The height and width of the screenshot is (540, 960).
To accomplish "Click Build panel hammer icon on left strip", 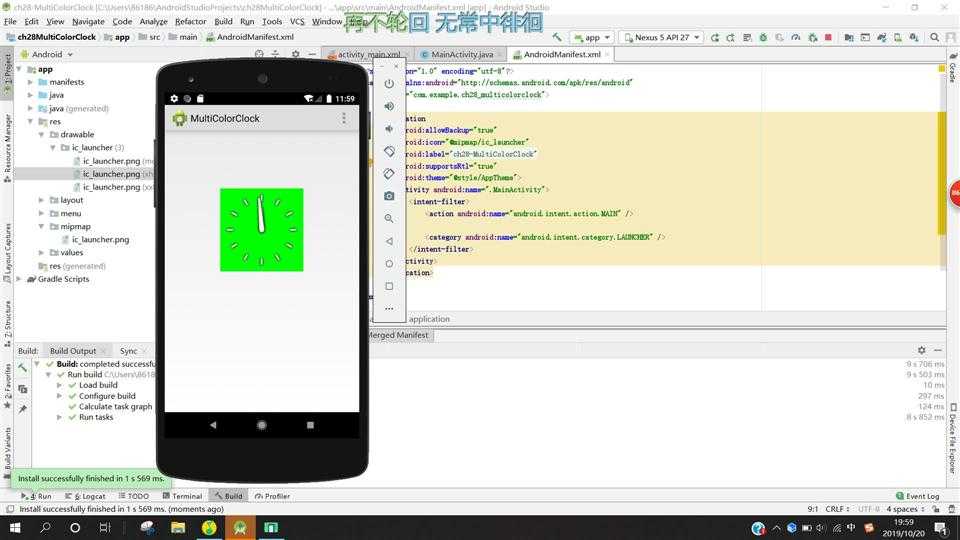I will pyautogui.click(x=23, y=368).
